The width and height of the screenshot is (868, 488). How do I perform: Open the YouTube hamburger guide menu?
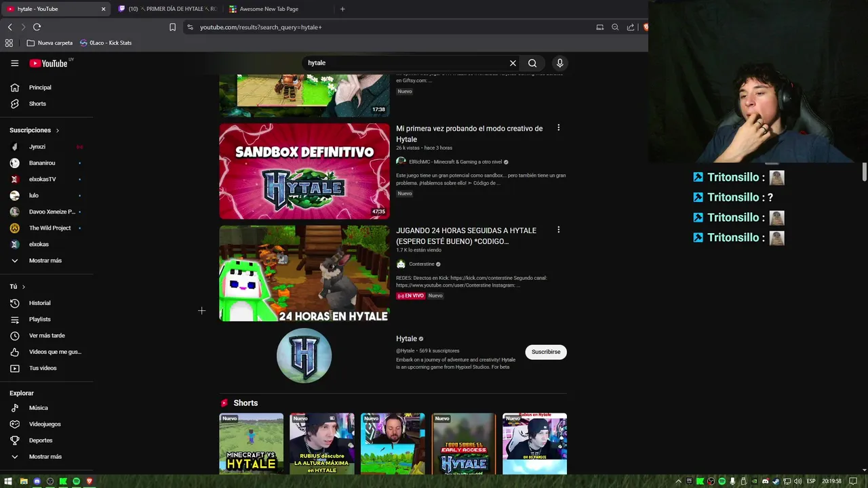tap(14, 63)
